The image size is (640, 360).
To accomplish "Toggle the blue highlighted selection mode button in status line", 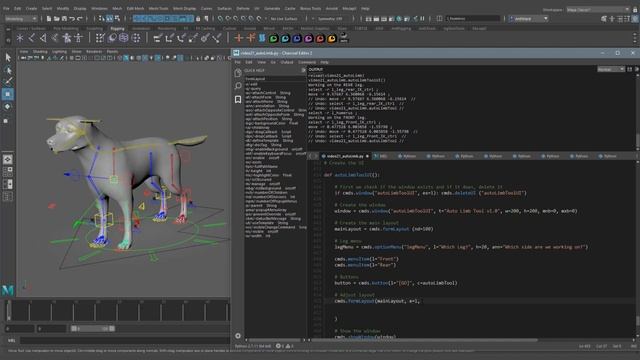I will 109,18.
